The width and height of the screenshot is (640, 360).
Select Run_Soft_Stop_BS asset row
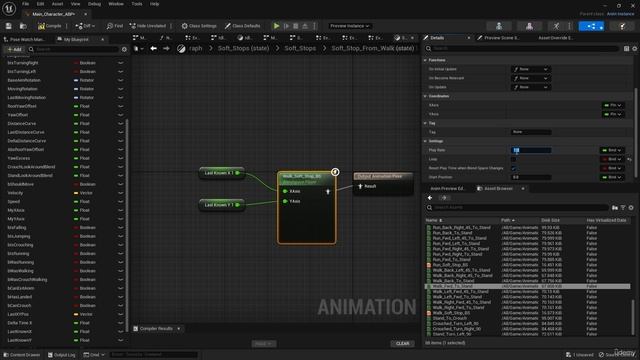click(527, 265)
